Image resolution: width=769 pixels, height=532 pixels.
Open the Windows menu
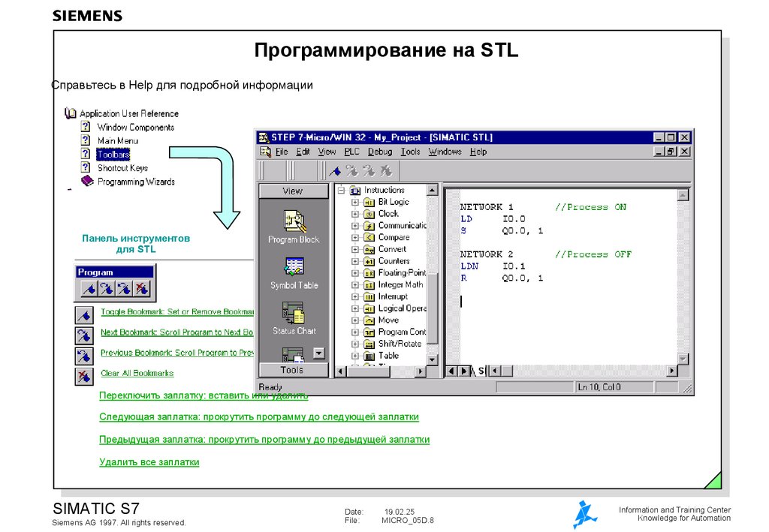(x=445, y=152)
